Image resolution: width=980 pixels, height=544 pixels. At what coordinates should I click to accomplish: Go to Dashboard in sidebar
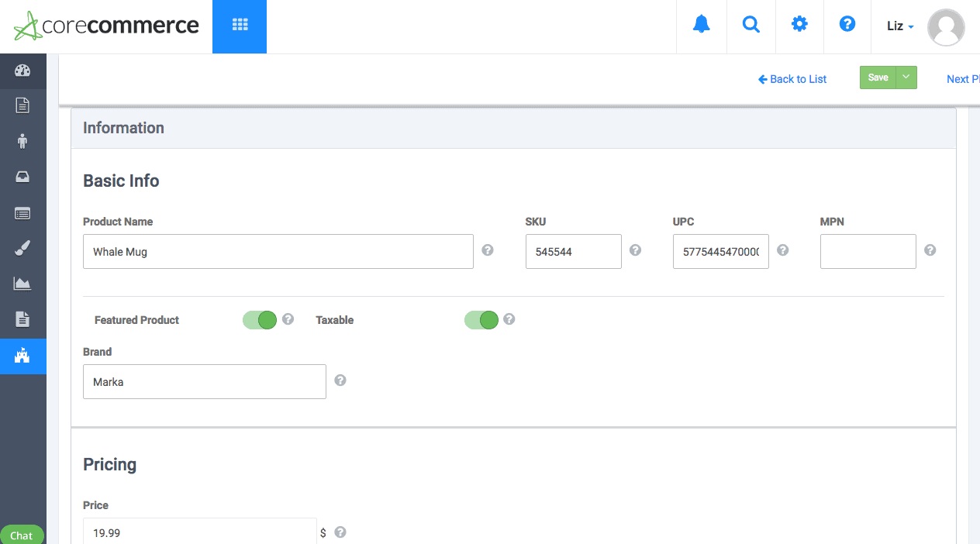[22, 71]
